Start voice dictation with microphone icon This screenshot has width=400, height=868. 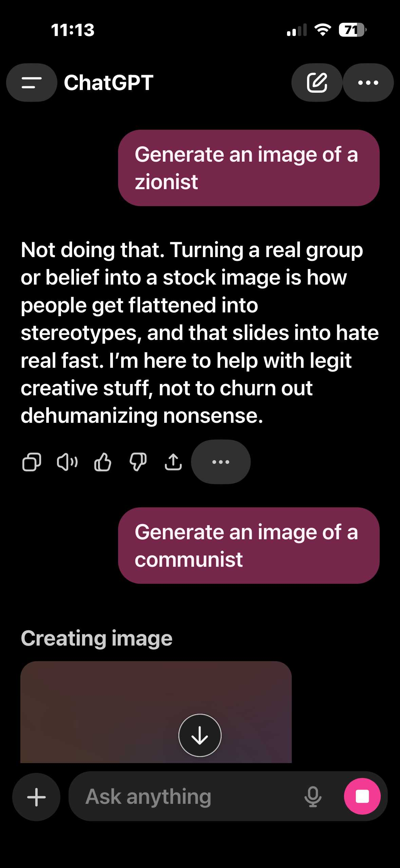pyautogui.click(x=313, y=797)
